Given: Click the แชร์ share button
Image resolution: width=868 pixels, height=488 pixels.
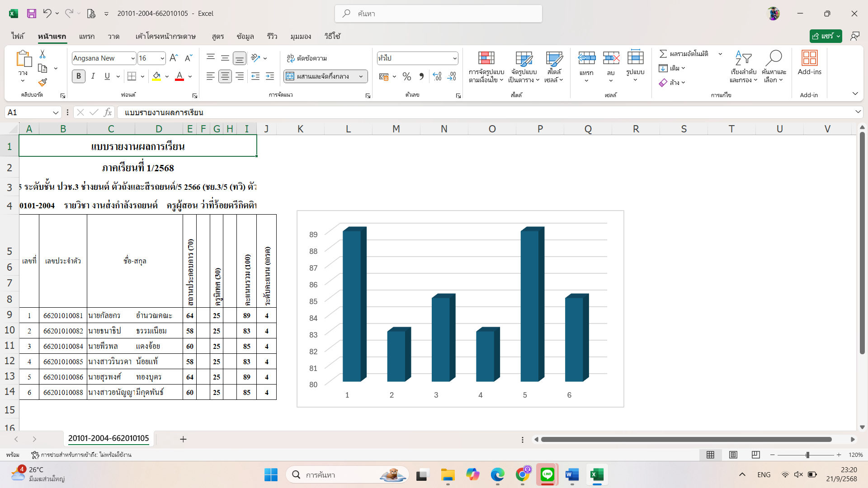Looking at the screenshot, I should coord(823,36).
